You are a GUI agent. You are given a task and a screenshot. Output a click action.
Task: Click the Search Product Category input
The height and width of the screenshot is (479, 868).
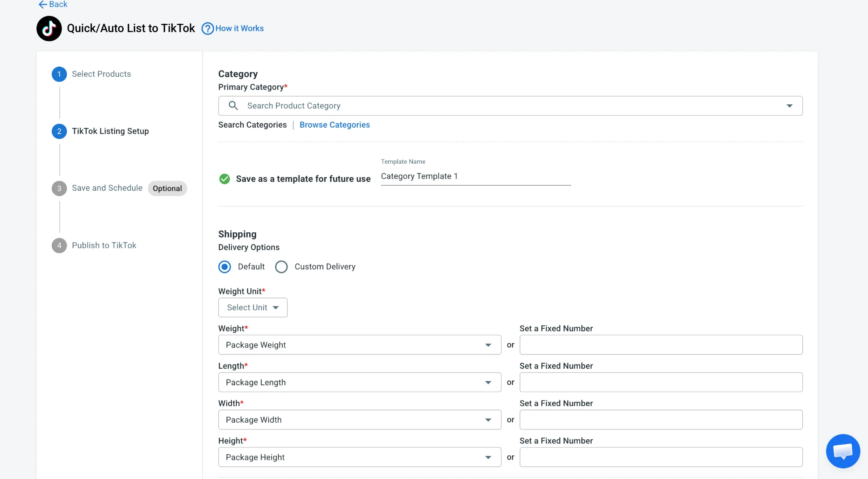coord(510,106)
